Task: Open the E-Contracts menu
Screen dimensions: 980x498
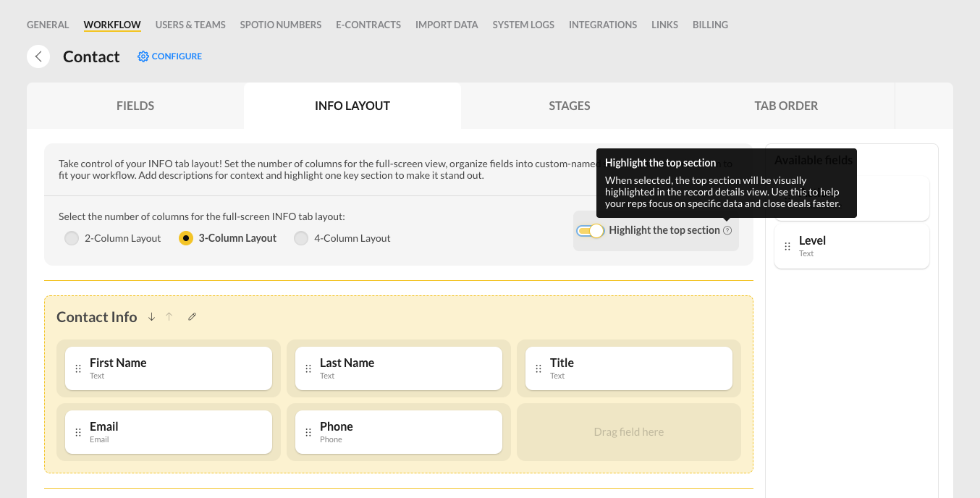Action: [x=368, y=25]
